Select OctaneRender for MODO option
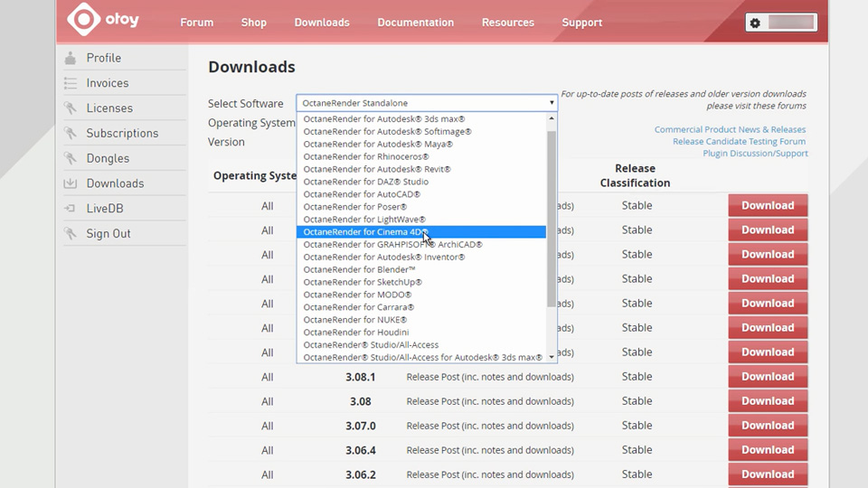868x488 pixels. pyautogui.click(x=421, y=295)
